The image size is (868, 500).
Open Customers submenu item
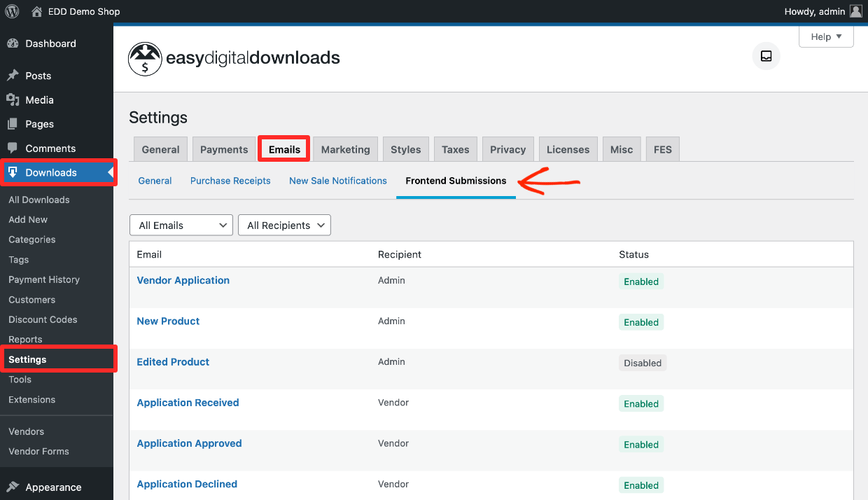point(31,300)
